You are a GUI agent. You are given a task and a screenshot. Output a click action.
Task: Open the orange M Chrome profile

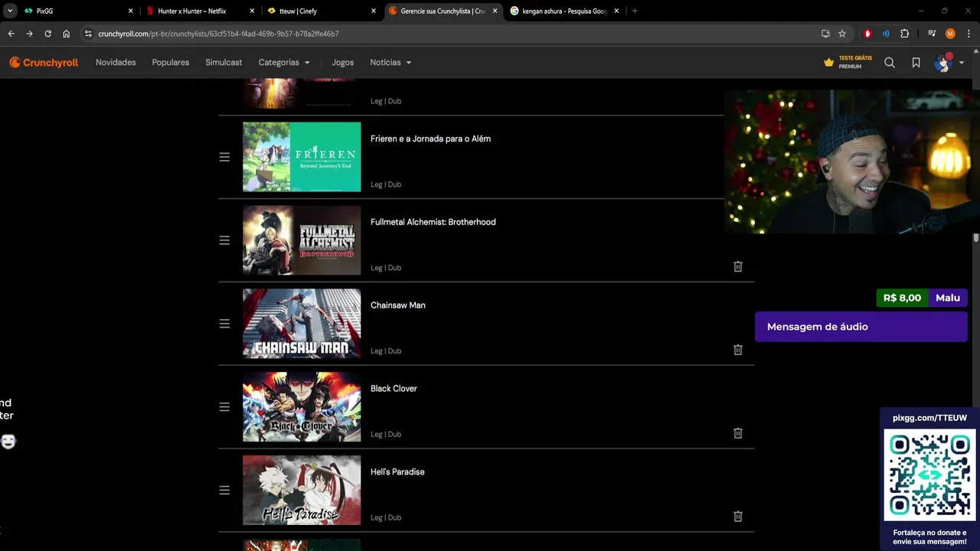click(950, 34)
